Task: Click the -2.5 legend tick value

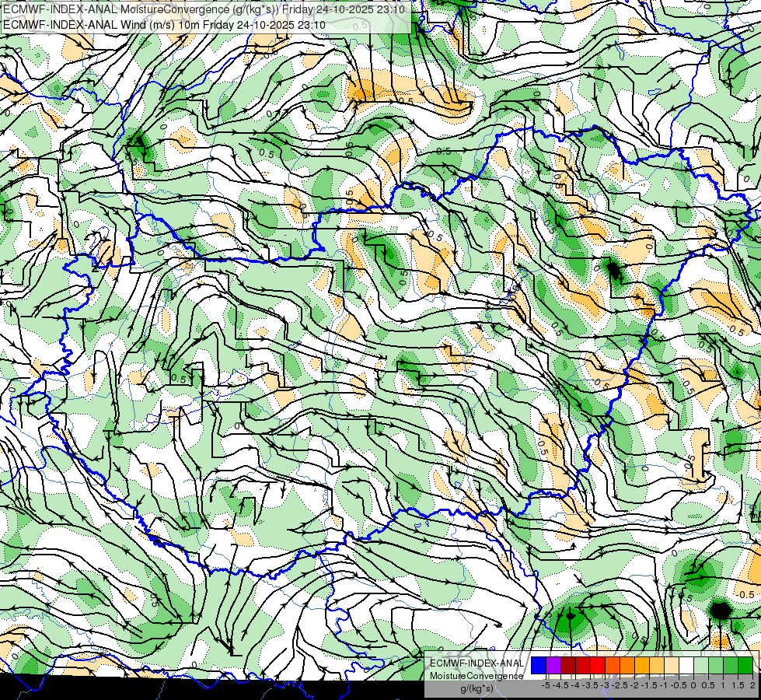Action: click(x=620, y=685)
